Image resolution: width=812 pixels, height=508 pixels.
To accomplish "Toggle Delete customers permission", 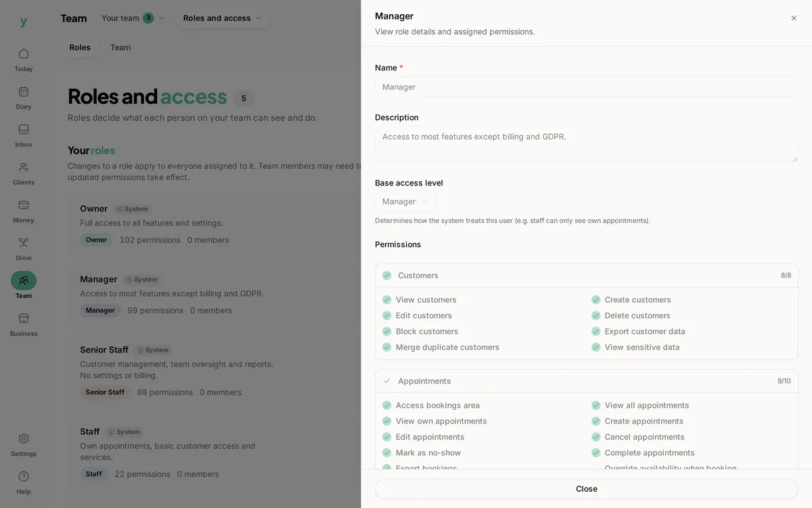I will 596,316.
